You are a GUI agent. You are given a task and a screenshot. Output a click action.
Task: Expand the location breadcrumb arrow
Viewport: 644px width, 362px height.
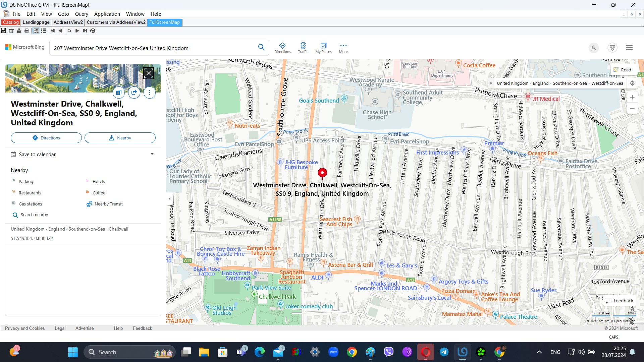click(x=491, y=83)
